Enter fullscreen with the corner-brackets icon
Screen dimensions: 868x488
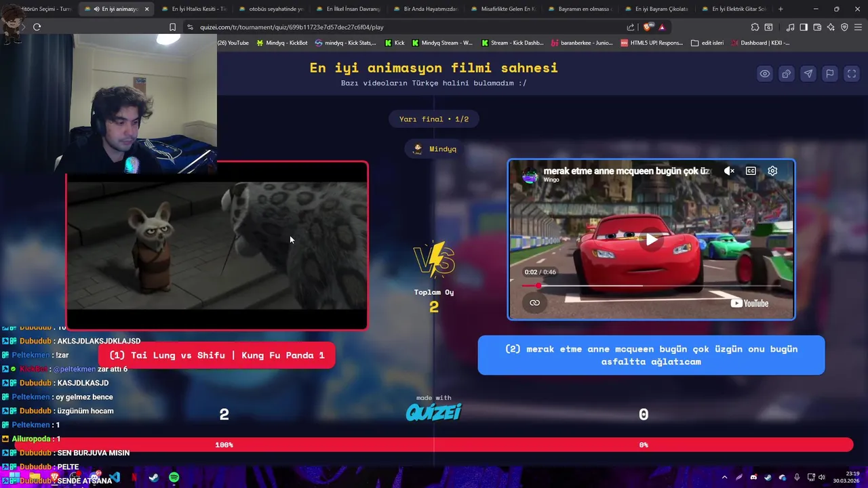[852, 74]
